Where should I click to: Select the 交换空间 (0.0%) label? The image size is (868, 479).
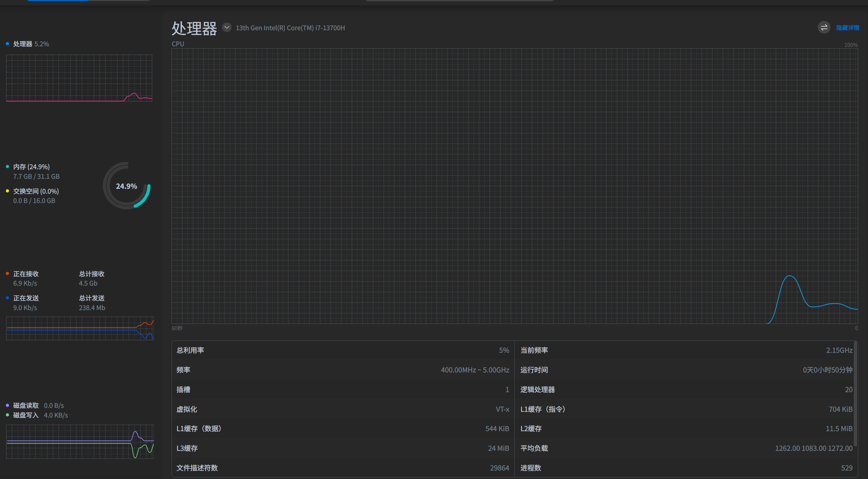36,191
